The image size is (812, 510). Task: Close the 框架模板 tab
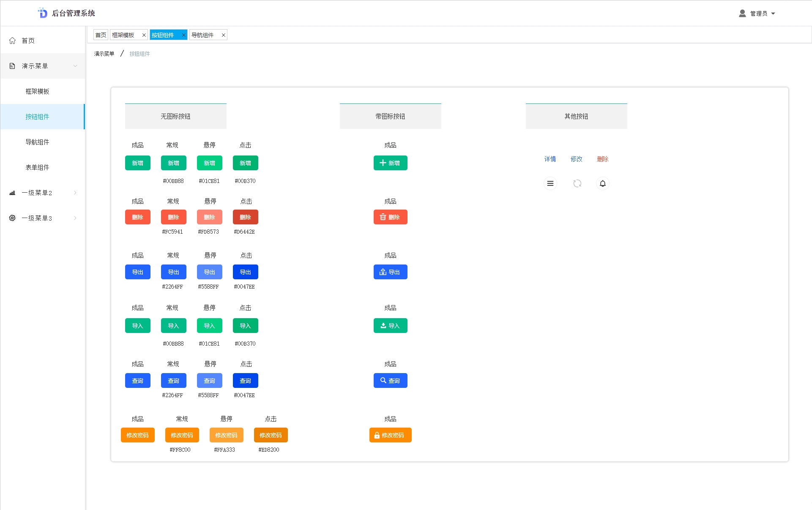[x=144, y=35]
